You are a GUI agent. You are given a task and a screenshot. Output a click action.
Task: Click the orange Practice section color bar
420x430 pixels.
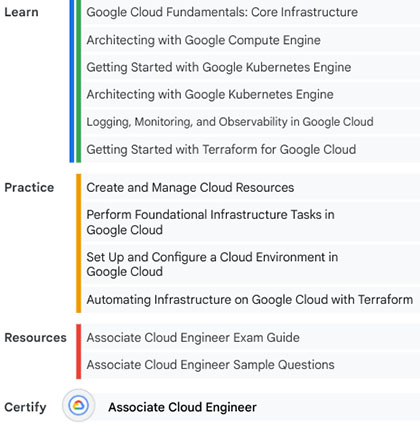pyautogui.click(x=78, y=243)
